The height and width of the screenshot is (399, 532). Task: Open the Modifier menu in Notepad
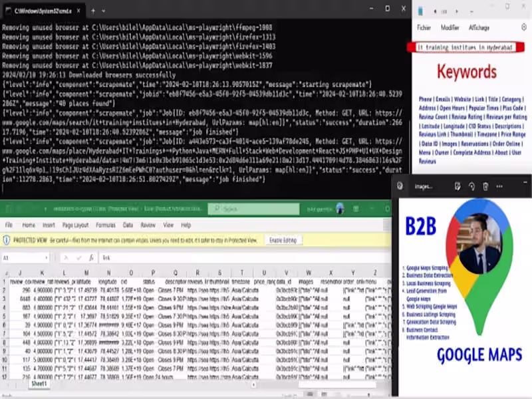[450, 28]
